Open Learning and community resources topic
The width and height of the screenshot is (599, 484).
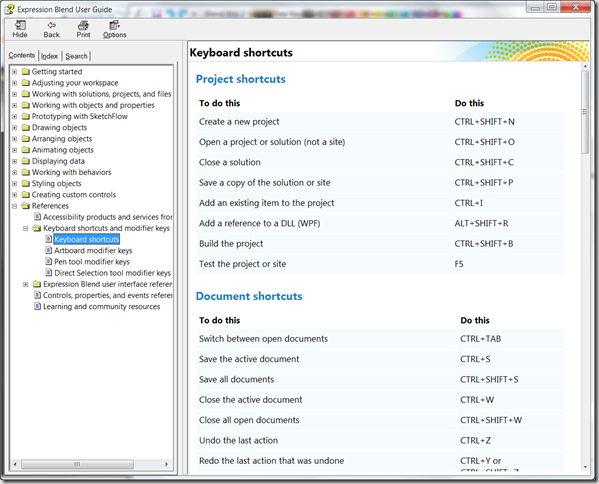pyautogui.click(x=102, y=306)
